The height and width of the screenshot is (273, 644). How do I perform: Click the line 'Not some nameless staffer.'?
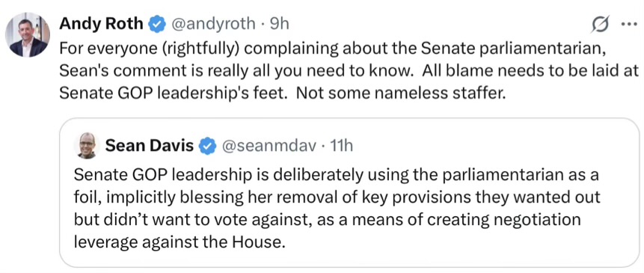[x=399, y=93]
